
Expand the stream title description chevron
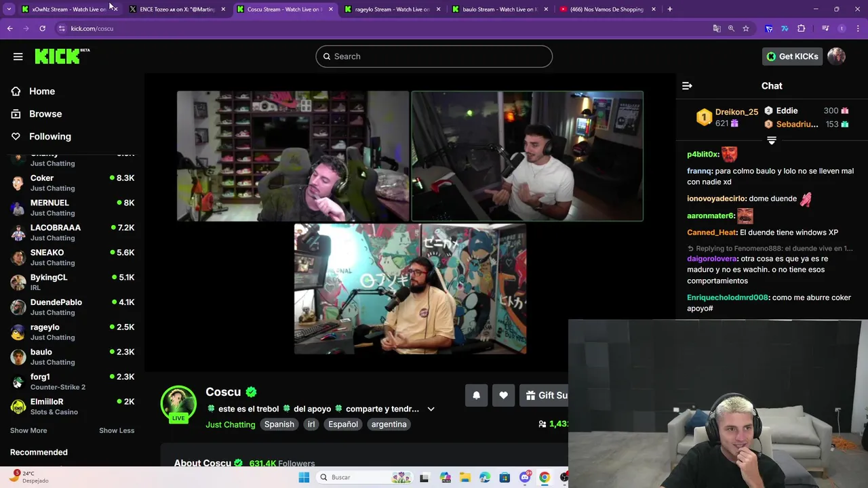click(x=431, y=409)
